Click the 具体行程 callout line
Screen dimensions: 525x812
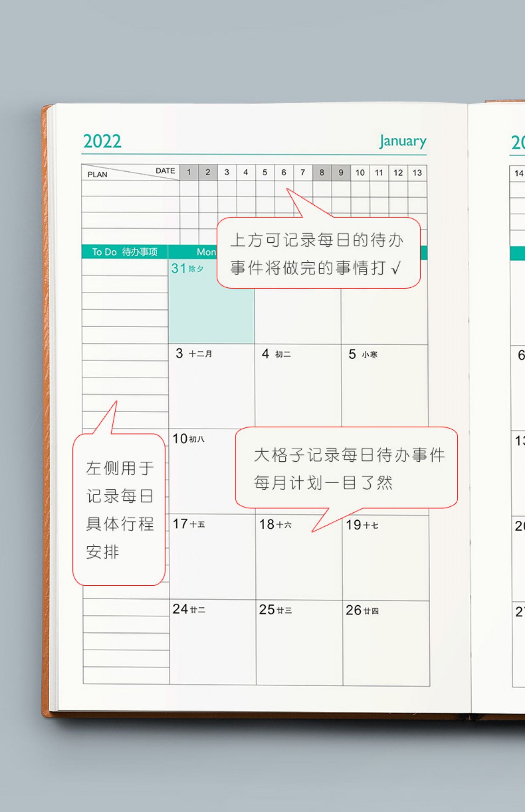(120, 524)
